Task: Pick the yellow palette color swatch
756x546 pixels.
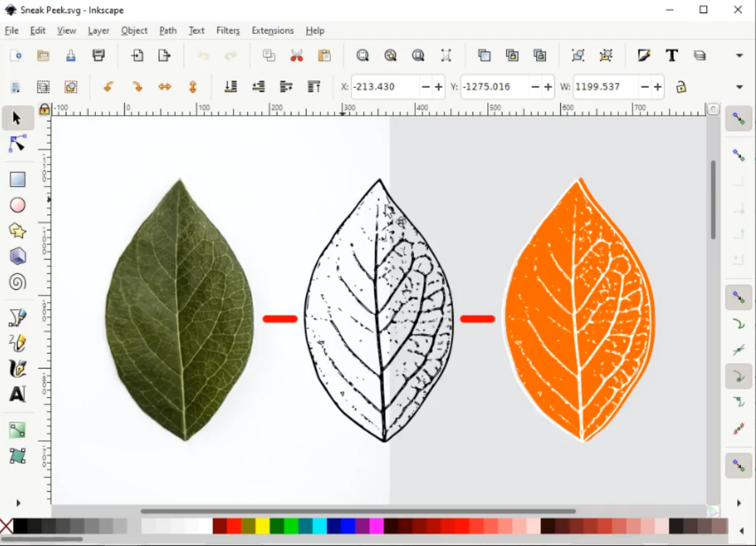Action: coord(263,526)
